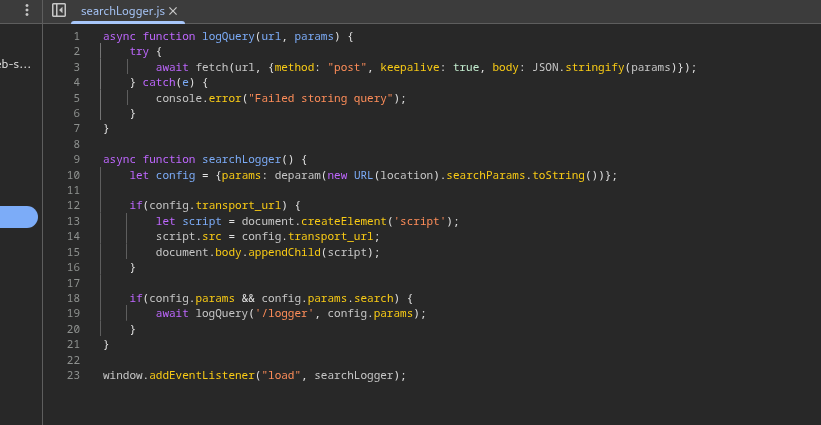
Task: Close the searchLogger.js tab
Action: [173, 11]
